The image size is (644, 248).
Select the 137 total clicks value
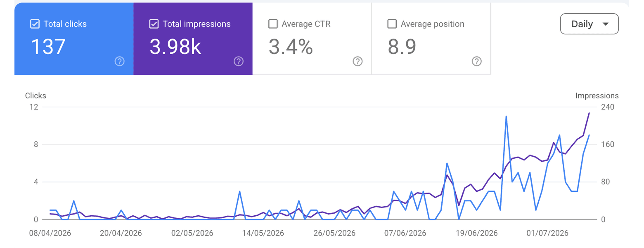(x=48, y=47)
